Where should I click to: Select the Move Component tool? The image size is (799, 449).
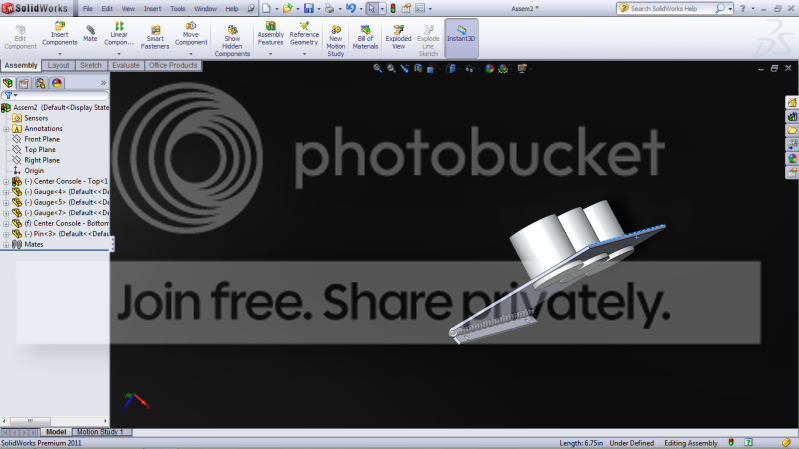(191, 34)
